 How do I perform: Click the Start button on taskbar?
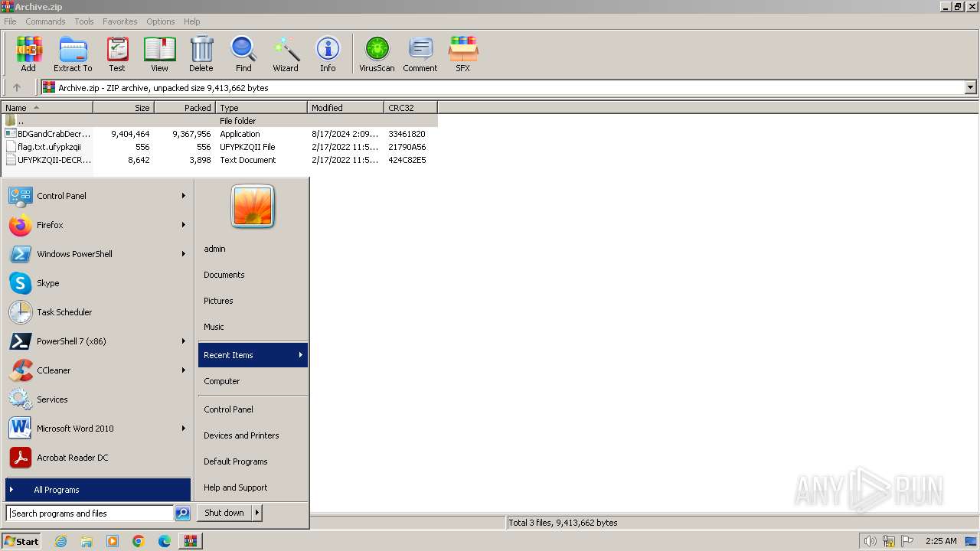[21, 541]
